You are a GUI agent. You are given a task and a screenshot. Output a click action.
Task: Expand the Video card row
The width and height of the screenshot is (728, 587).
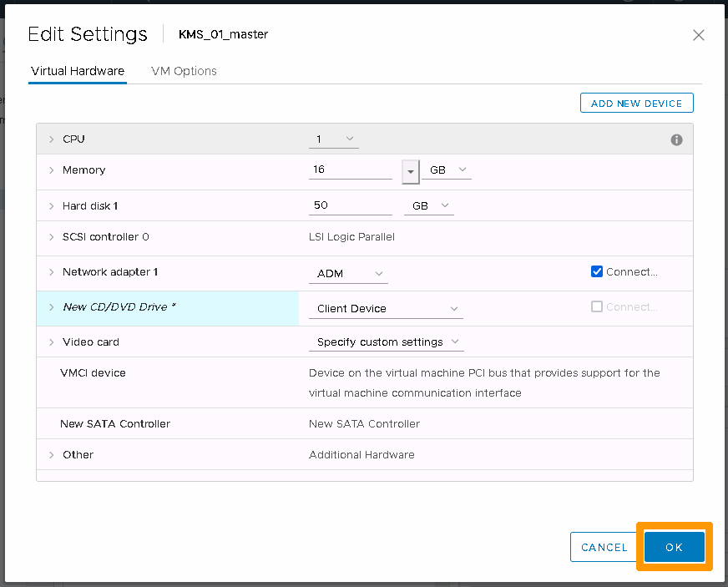click(51, 342)
